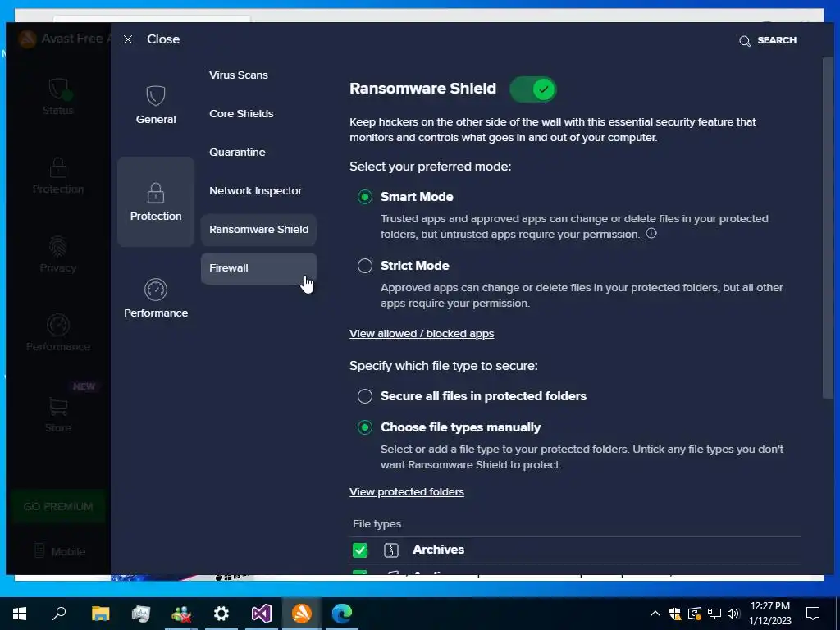Show hidden tray icons chevron

pyautogui.click(x=655, y=614)
